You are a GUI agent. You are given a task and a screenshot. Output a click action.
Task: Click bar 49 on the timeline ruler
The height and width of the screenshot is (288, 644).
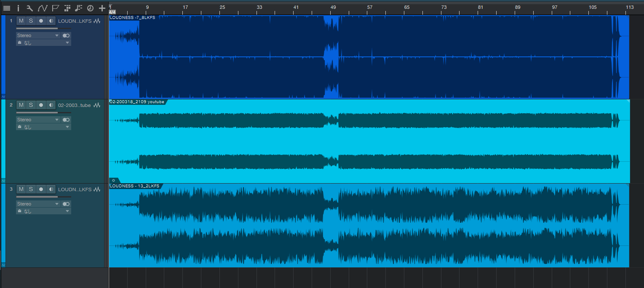(333, 7)
